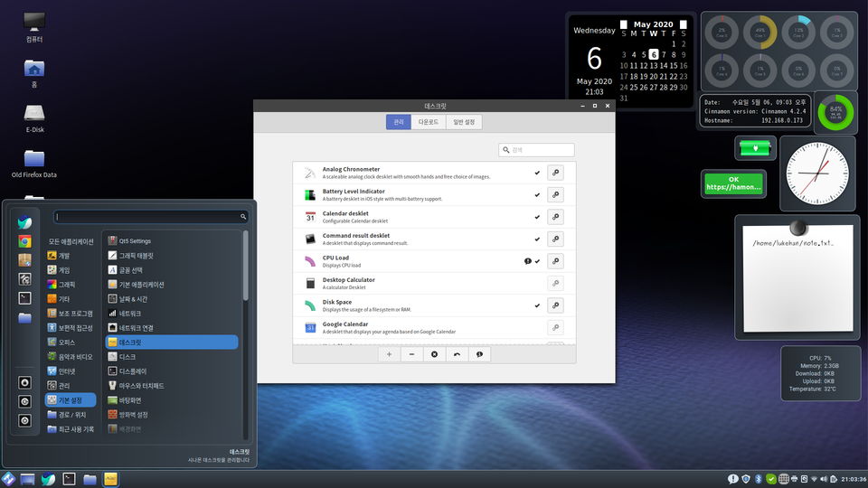Image resolution: width=868 pixels, height=488 pixels.
Task: Go to previous month in calendar desklet
Action: tap(623, 24)
